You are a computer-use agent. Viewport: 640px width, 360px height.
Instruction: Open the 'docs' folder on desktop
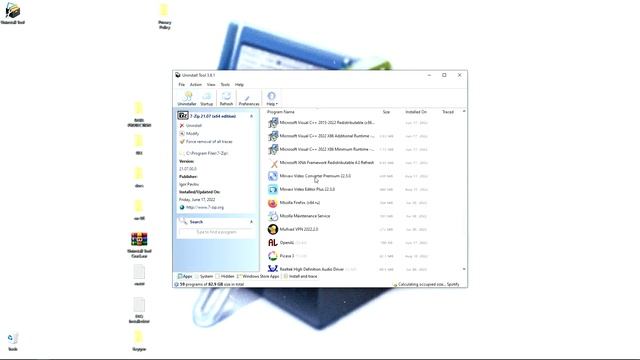[x=139, y=178]
